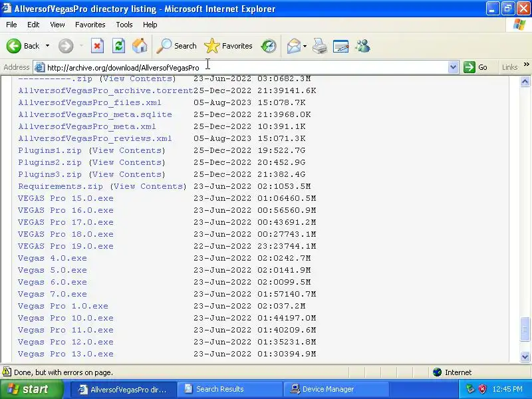The image size is (532, 399).
Task: Click the address bar URL field
Action: [x=247, y=68]
